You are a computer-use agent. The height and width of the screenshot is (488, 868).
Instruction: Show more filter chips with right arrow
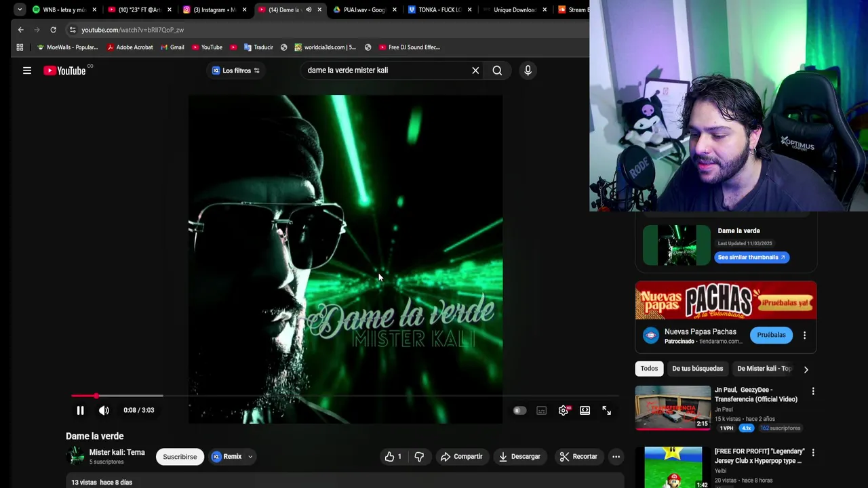pyautogui.click(x=806, y=369)
